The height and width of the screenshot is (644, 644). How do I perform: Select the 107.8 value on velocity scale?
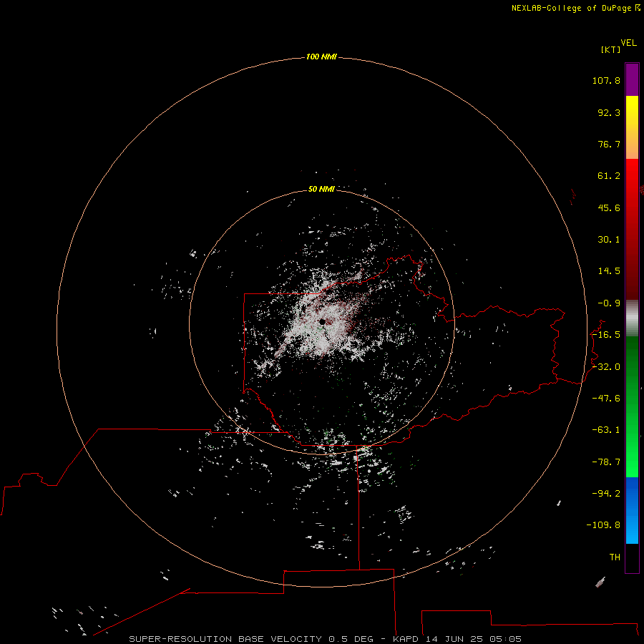[x=606, y=80]
